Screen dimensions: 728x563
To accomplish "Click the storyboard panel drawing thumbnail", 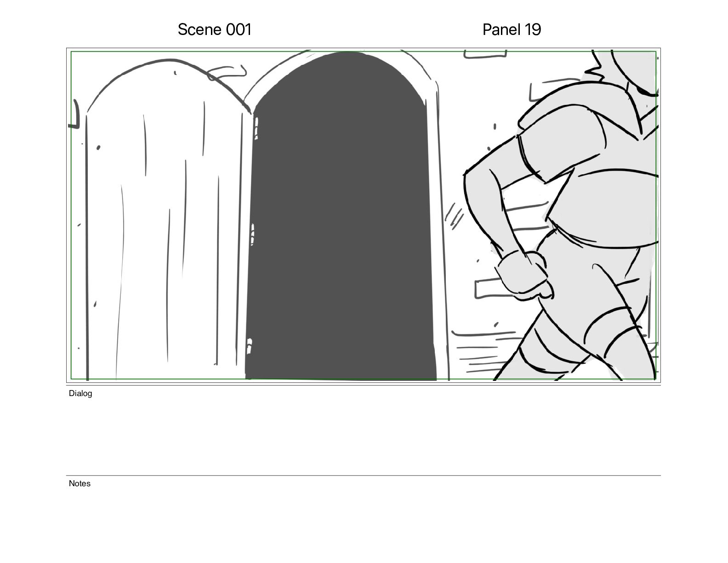I will [x=364, y=215].
